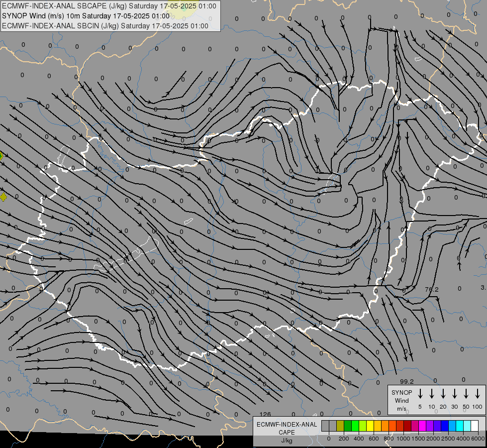Click the 76.2 value on the map
The image size is (487, 448).
pyautogui.click(x=432, y=289)
